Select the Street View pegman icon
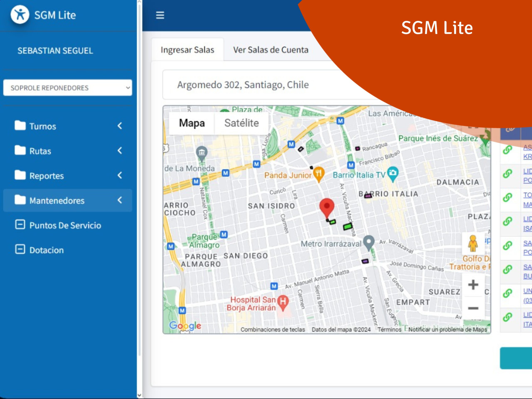532x399 pixels. [x=473, y=243]
